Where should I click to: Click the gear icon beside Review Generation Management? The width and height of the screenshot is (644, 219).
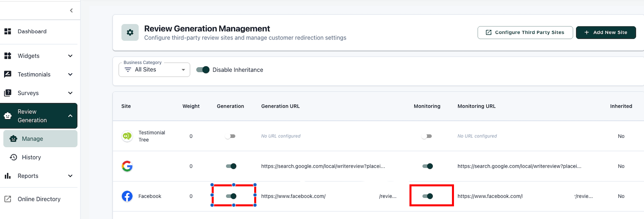130,33
